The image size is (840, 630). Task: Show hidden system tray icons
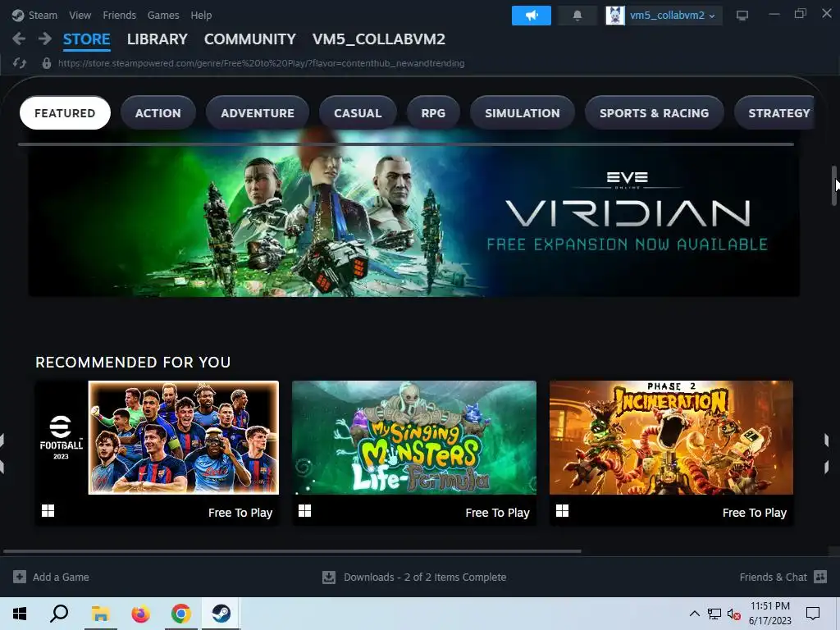(x=694, y=614)
